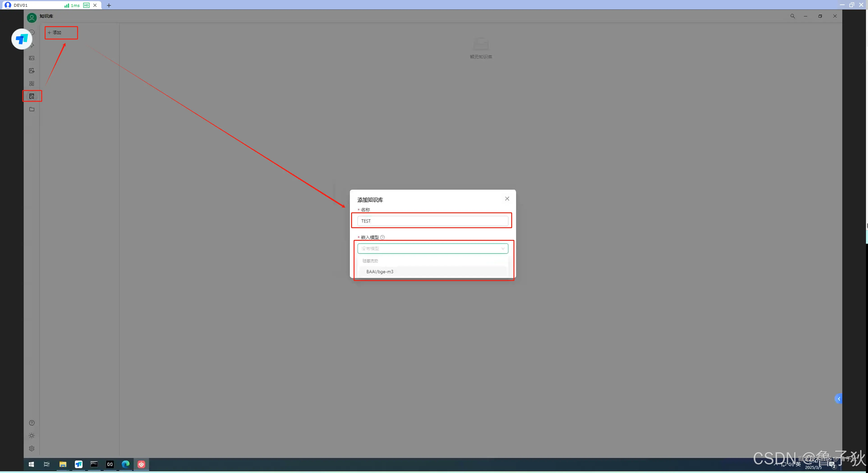Open the help question-mark icon
The width and height of the screenshot is (868, 473).
(32, 423)
